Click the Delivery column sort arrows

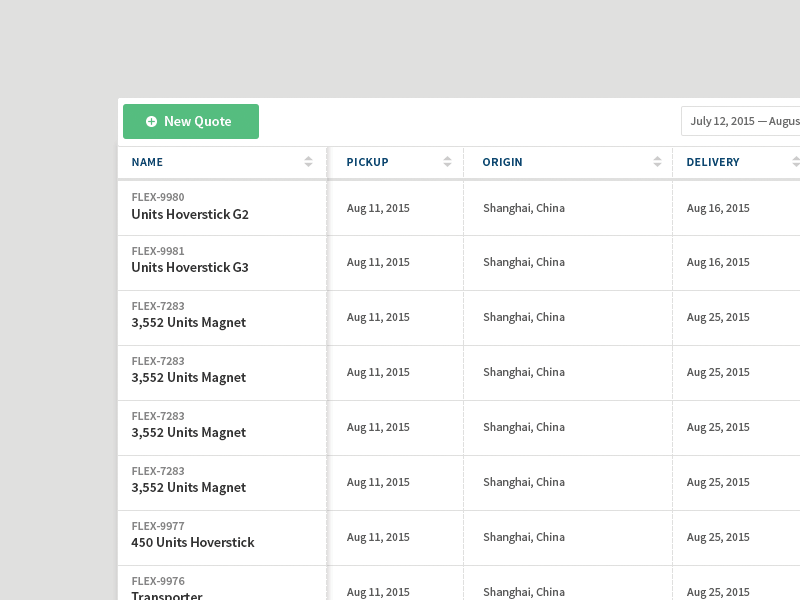pyautogui.click(x=795, y=162)
